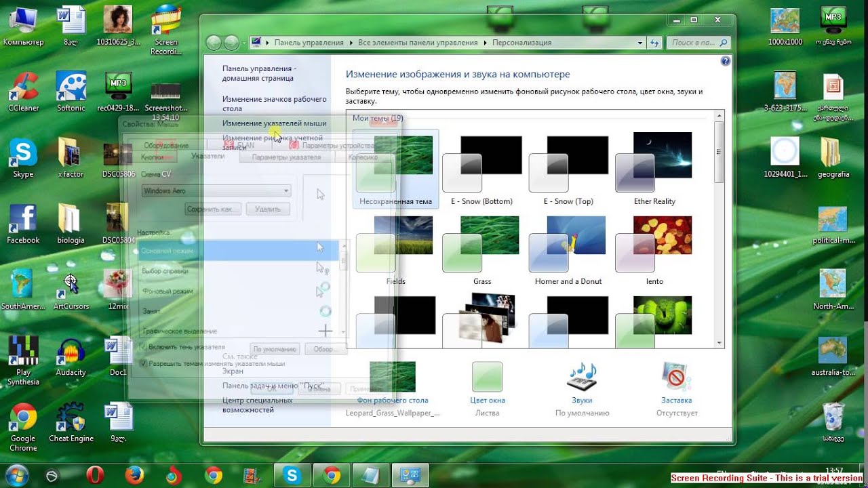
Task: Open the Windows Start menu orb
Action: pyautogui.click(x=16, y=475)
